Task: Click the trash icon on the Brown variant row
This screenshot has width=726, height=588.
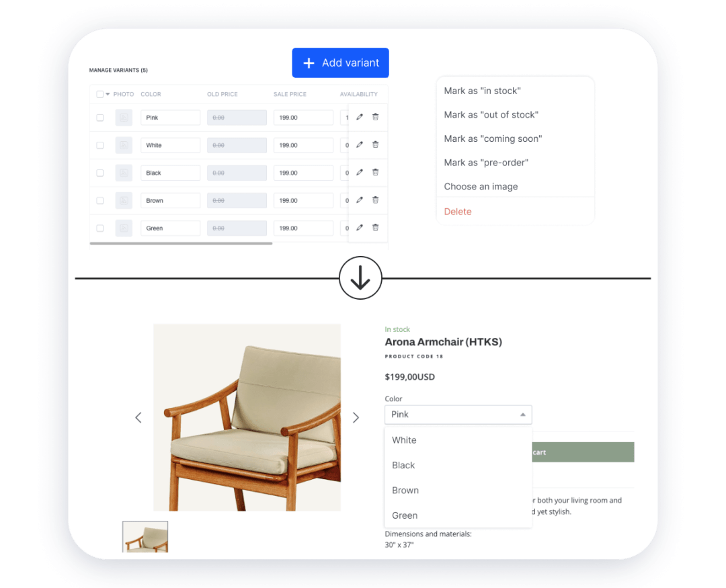Action: (375, 200)
